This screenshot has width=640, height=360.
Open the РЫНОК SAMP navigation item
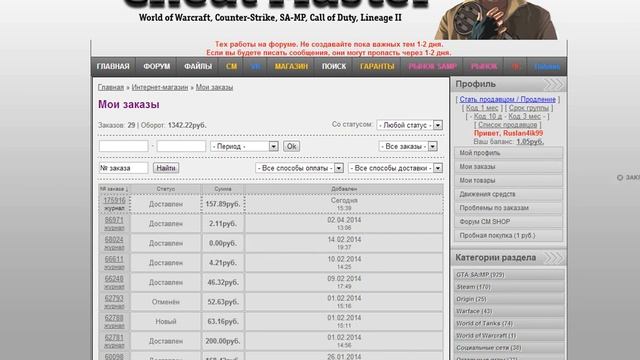click(432, 66)
